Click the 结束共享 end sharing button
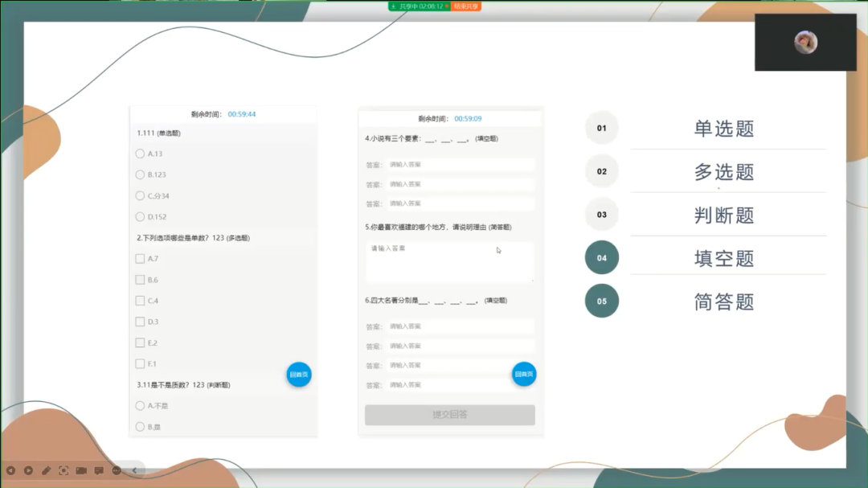868x488 pixels. tap(465, 6)
